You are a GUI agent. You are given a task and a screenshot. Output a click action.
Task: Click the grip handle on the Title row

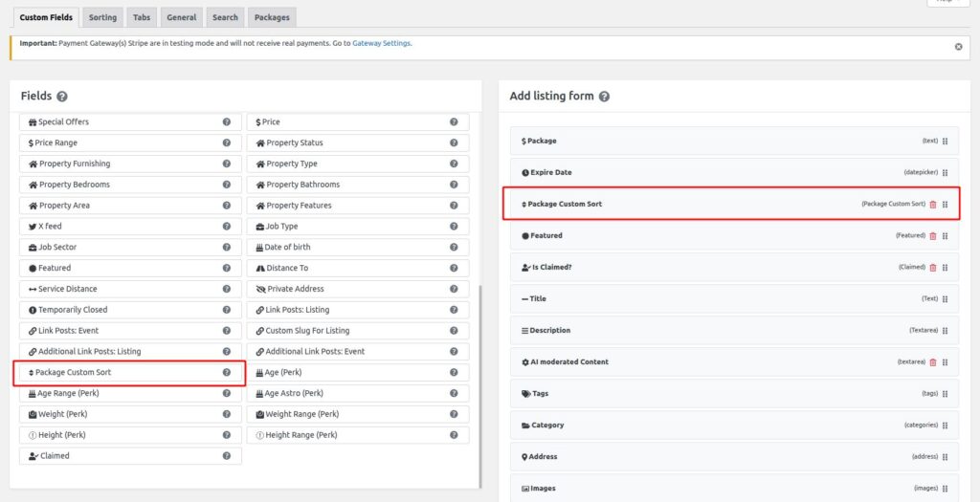pos(945,299)
